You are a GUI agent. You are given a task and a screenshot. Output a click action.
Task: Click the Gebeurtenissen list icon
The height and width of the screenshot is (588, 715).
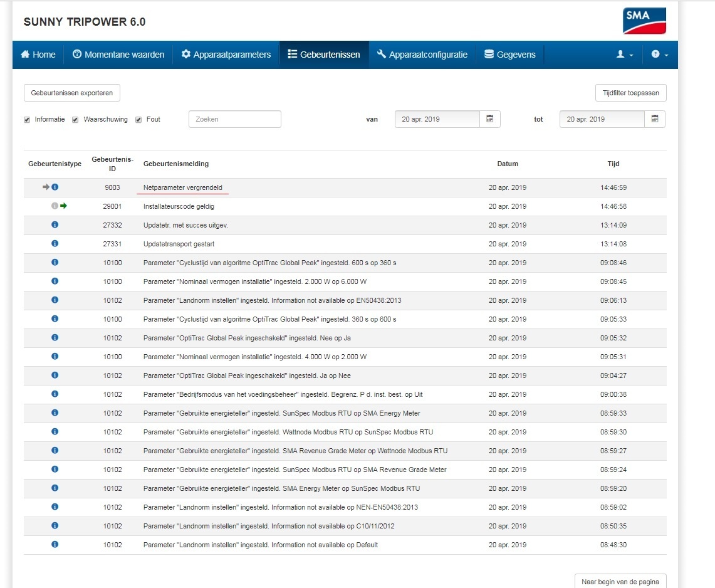[292, 54]
